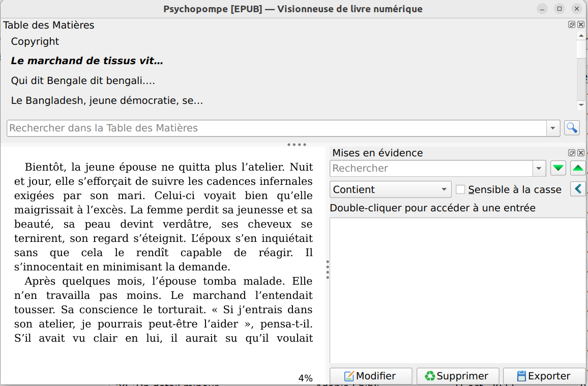588x386 pixels.
Task: Click the horizontal splitter handle below table of contents
Action: click(297, 145)
